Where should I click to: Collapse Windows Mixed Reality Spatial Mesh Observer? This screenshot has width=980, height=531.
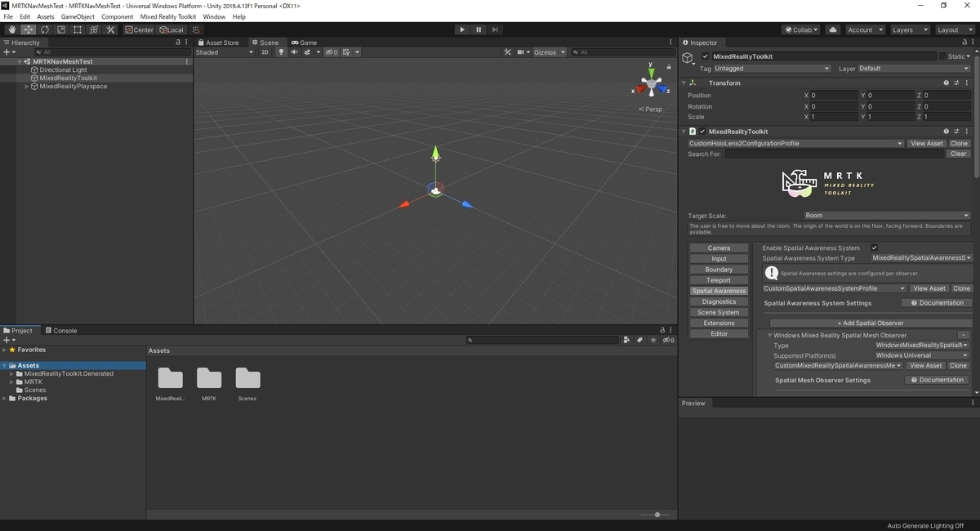(x=769, y=335)
